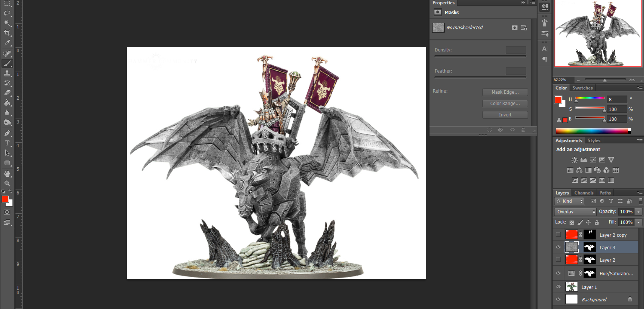Select the Pen tool

click(x=7, y=133)
